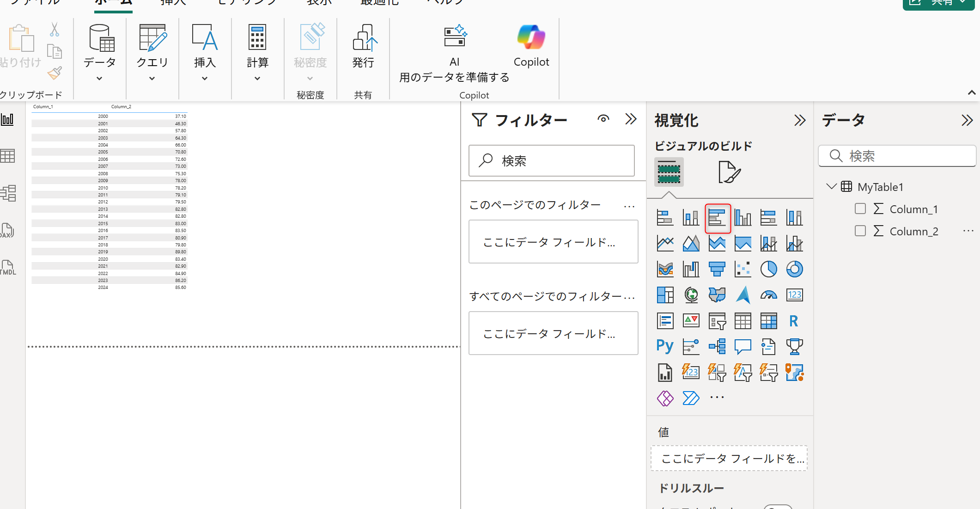Open the Query dropdown in ribbon
The height and width of the screenshot is (509, 980).
point(152,53)
